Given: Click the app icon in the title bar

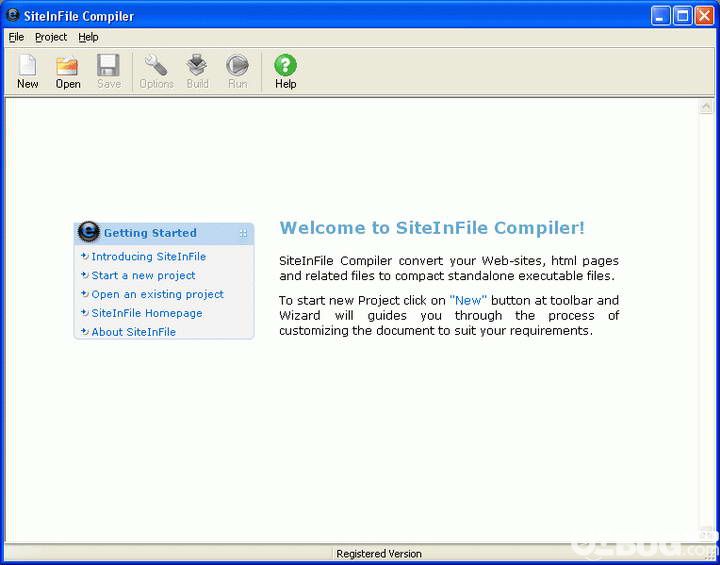Looking at the screenshot, I should coord(13,15).
